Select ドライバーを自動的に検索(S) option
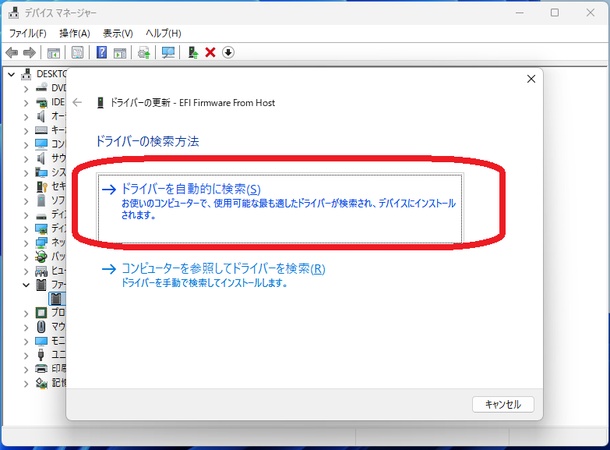The height and width of the screenshot is (450, 610). click(x=280, y=208)
